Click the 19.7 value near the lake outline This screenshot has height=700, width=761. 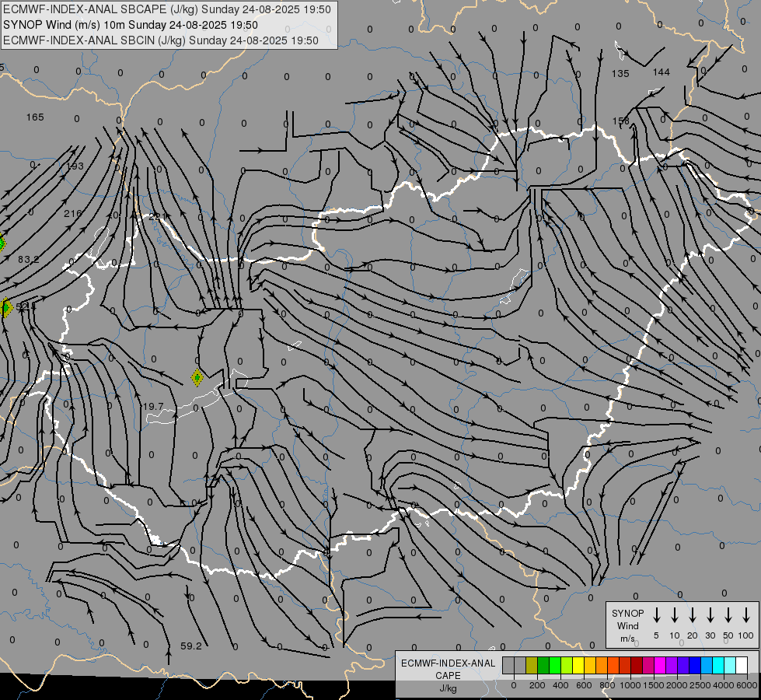pyautogui.click(x=153, y=407)
